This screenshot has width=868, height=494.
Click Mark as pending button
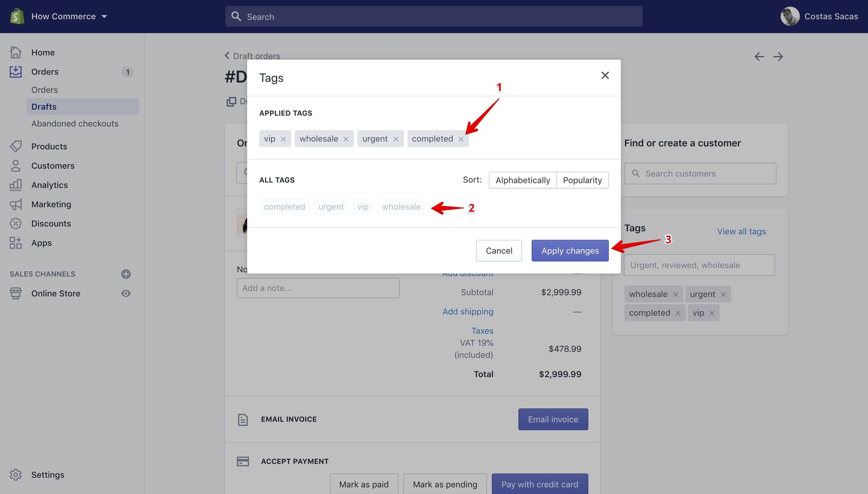click(445, 484)
